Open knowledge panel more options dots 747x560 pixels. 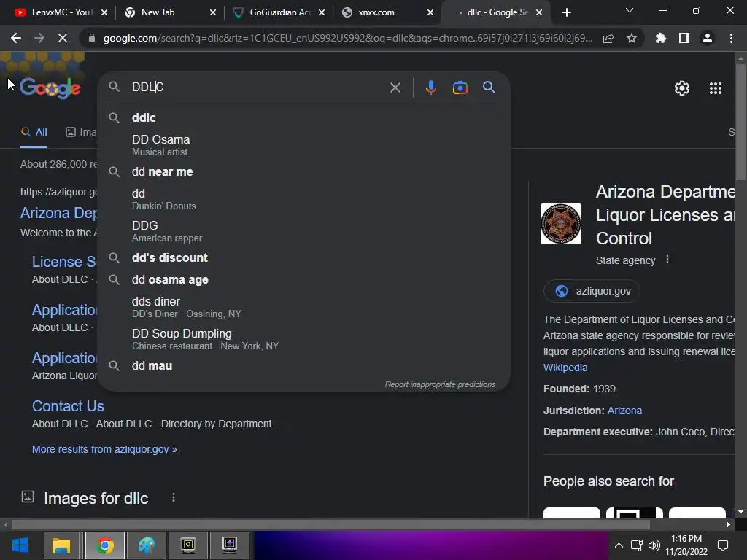pyautogui.click(x=667, y=259)
